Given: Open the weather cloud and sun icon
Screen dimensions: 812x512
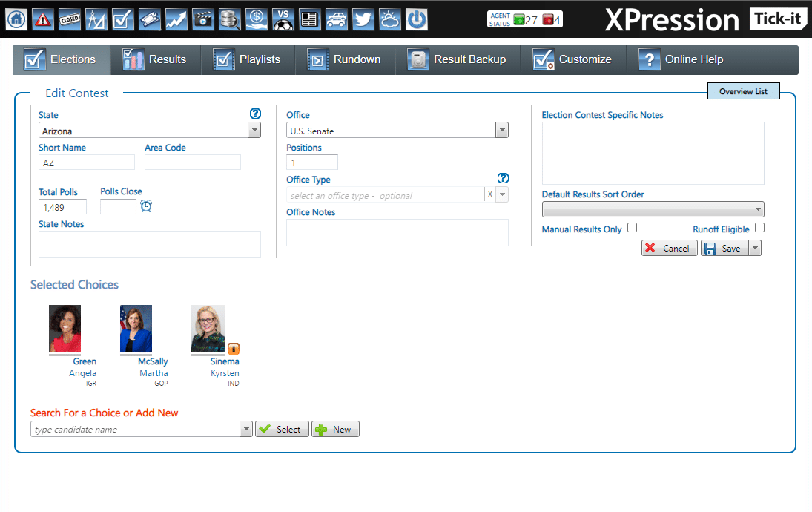Looking at the screenshot, I should click(x=390, y=20).
